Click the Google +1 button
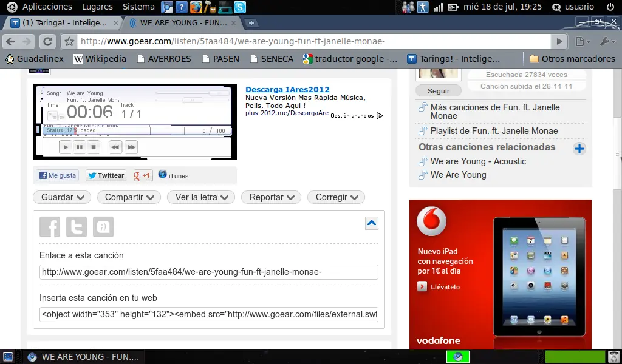This screenshot has height=364, width=622. (143, 175)
